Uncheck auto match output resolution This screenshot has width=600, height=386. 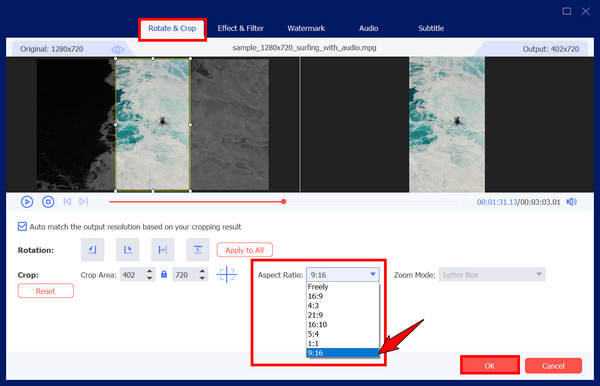pos(22,226)
